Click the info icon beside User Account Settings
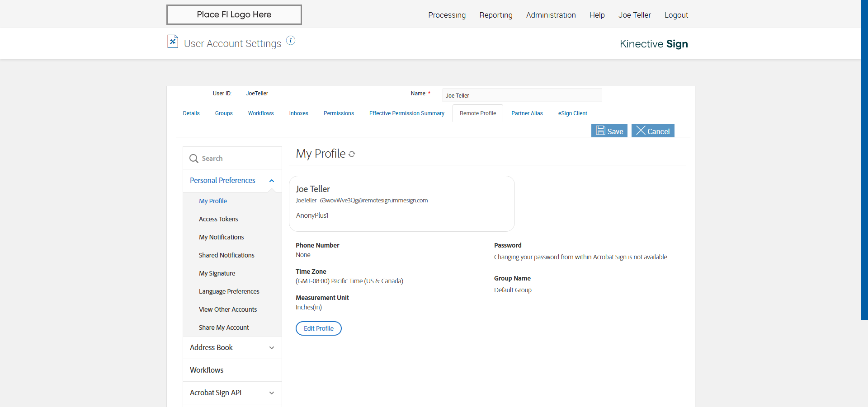Image resolution: width=868 pixels, height=407 pixels. pyautogui.click(x=291, y=41)
